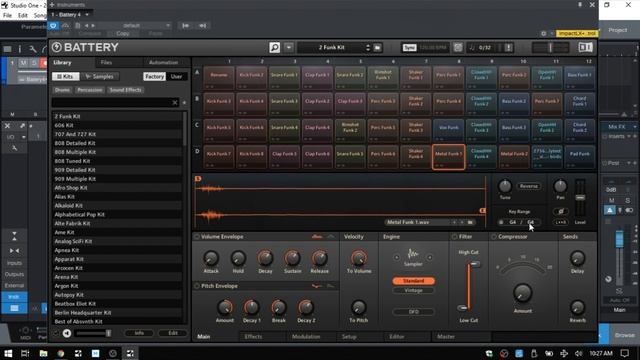Filter by Percussion tag
The image size is (640, 360).
point(89,90)
